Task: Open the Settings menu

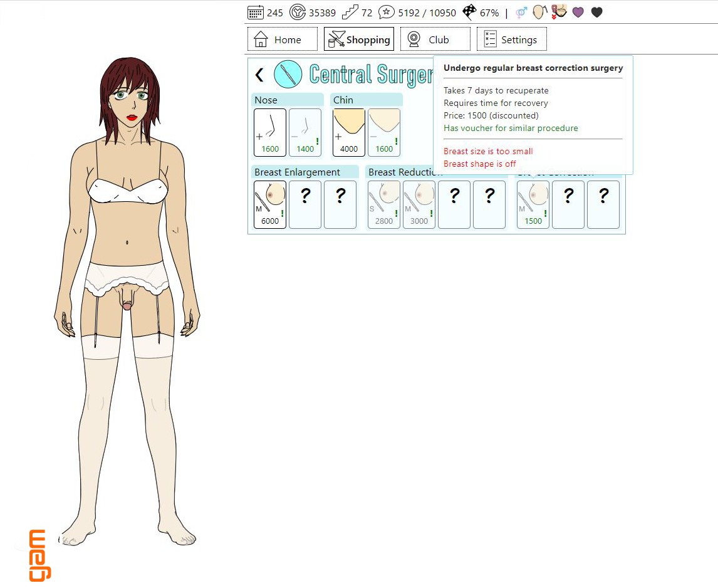Action: 511,39
